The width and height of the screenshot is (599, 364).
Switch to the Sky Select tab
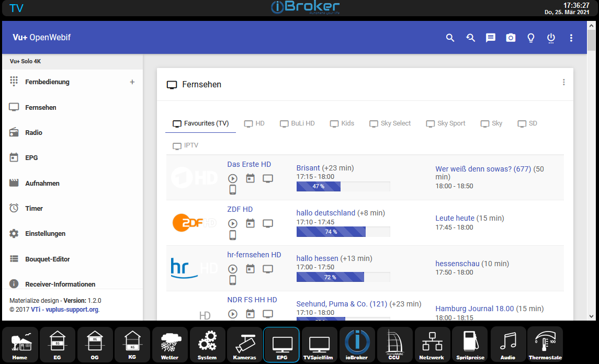(x=390, y=123)
